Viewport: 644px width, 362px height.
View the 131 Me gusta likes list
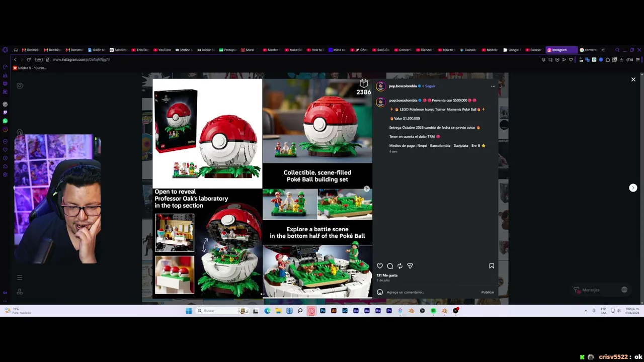tap(387, 276)
